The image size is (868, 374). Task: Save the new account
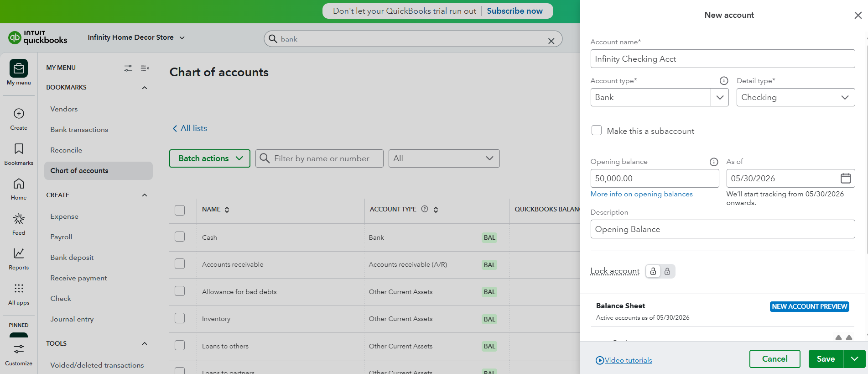pyautogui.click(x=826, y=359)
